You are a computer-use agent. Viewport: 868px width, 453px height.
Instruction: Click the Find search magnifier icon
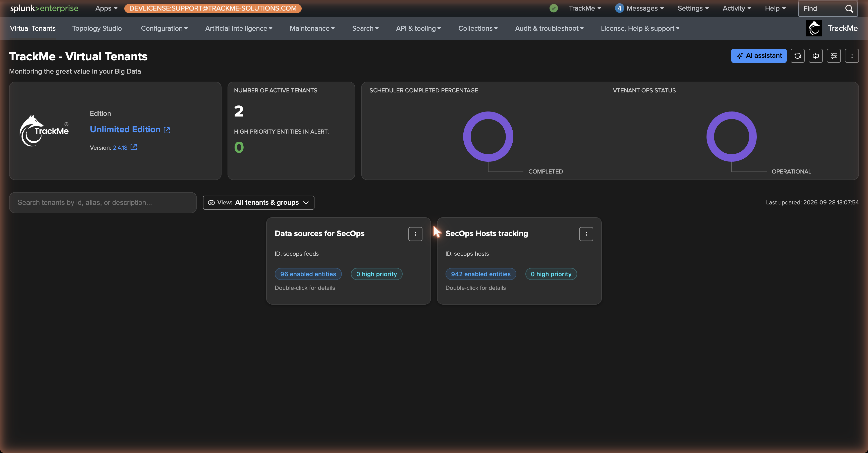[849, 9]
